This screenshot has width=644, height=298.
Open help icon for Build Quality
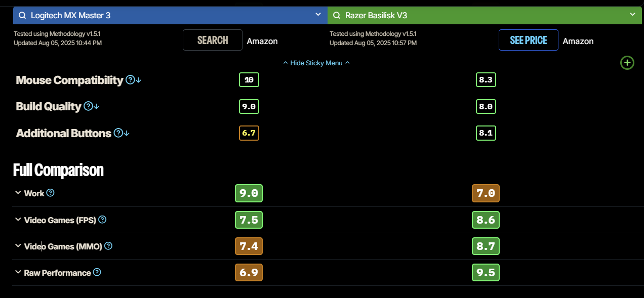coord(88,106)
